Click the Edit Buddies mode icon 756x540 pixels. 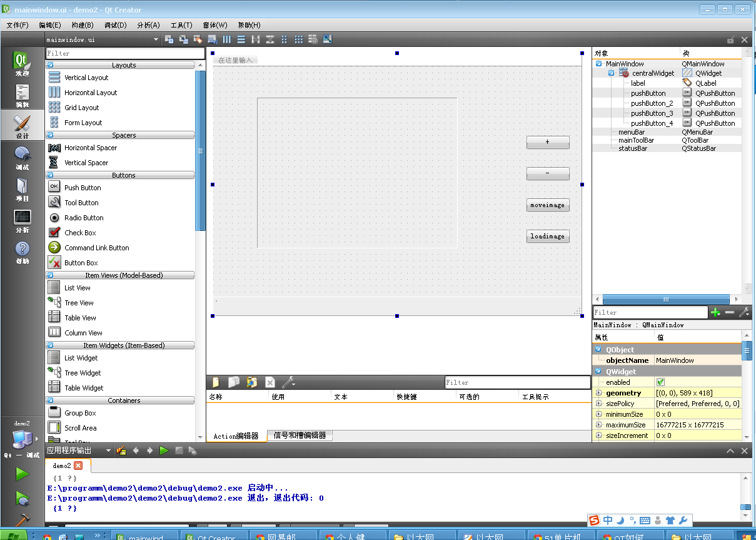(x=198, y=39)
